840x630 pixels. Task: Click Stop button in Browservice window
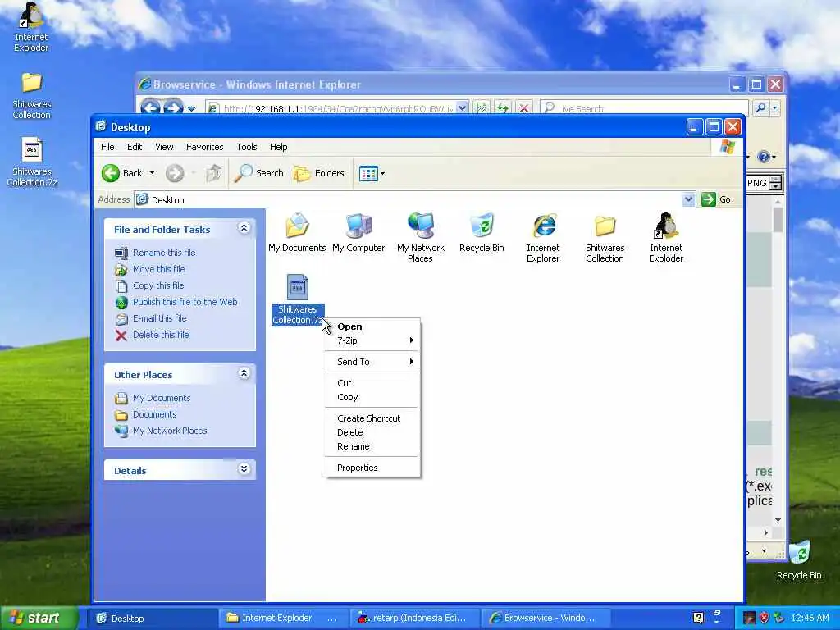(x=524, y=108)
